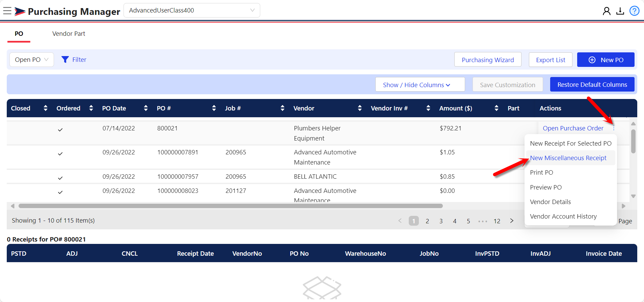The height and width of the screenshot is (302, 644).
Task: Sort by Ordered column arrows
Action: click(91, 108)
